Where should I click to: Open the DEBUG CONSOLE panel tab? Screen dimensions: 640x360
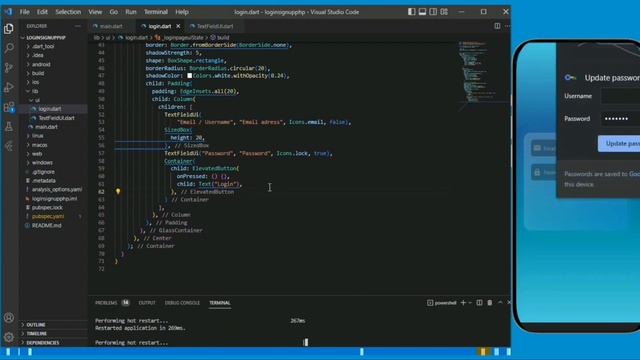(182, 303)
